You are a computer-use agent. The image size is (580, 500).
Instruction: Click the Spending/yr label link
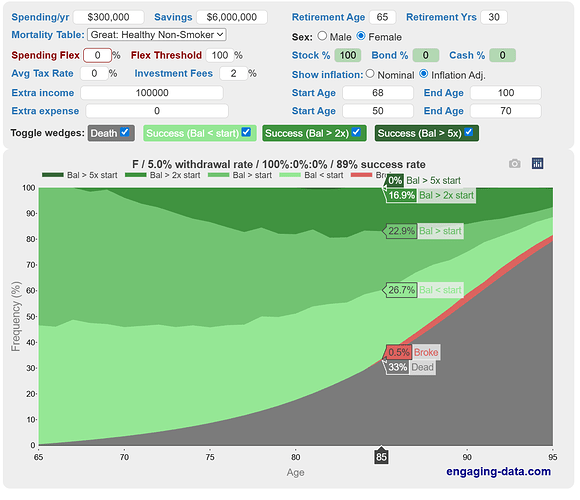coord(40,17)
